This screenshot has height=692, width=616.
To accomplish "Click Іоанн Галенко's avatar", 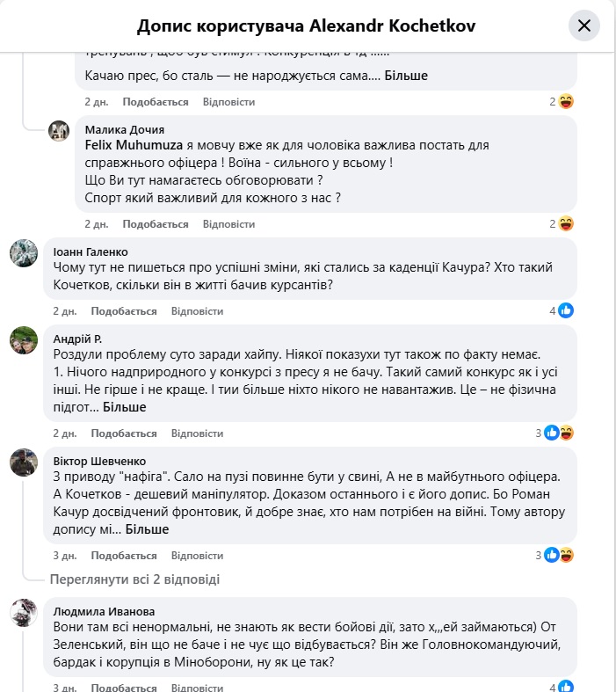I will [x=23, y=252].
